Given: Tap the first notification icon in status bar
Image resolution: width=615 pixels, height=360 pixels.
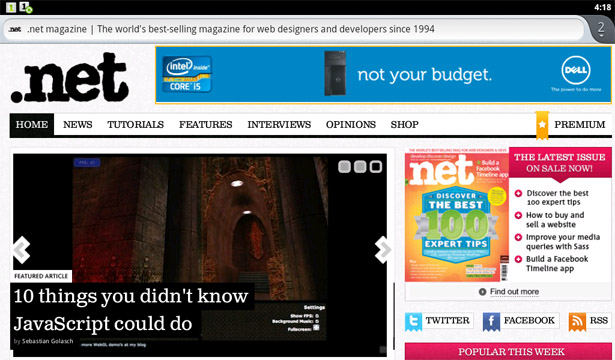Looking at the screenshot, I should 11,7.
